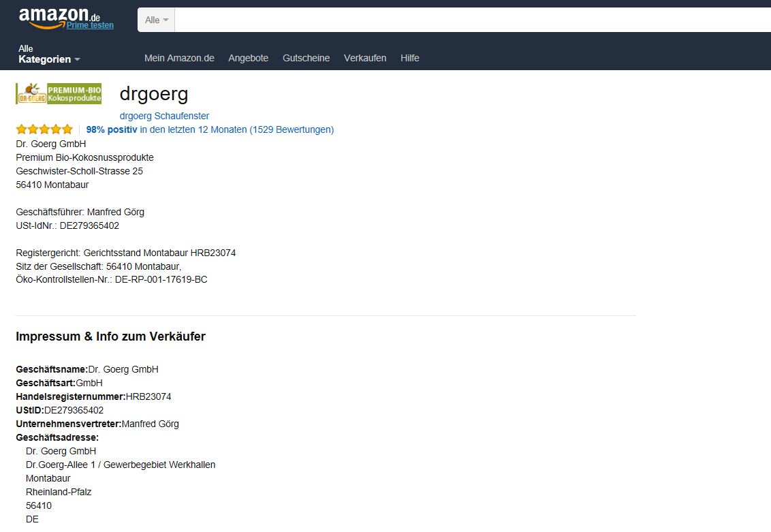Image resolution: width=771 pixels, height=532 pixels.
Task: Open the drgoerg Schaufenster link
Action: point(164,116)
